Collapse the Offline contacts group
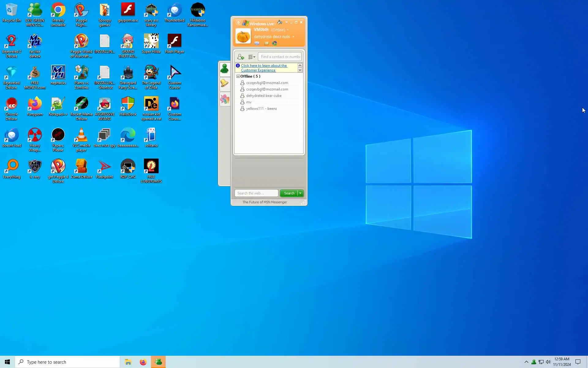The width and height of the screenshot is (588, 368). pos(238,76)
